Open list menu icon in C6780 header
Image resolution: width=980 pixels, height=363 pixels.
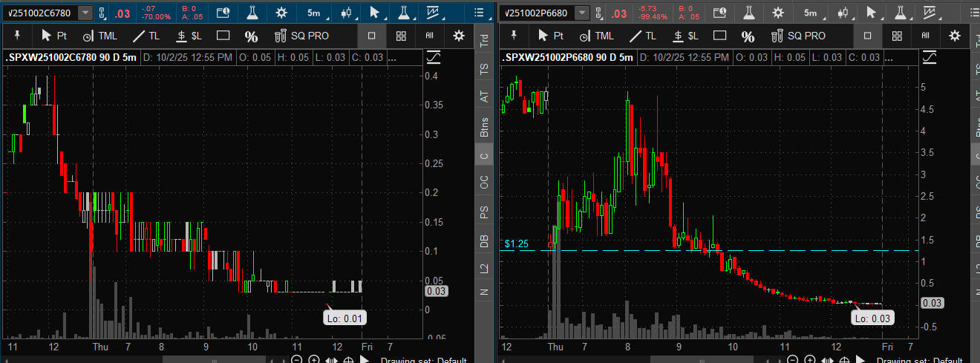pyautogui.click(x=480, y=13)
